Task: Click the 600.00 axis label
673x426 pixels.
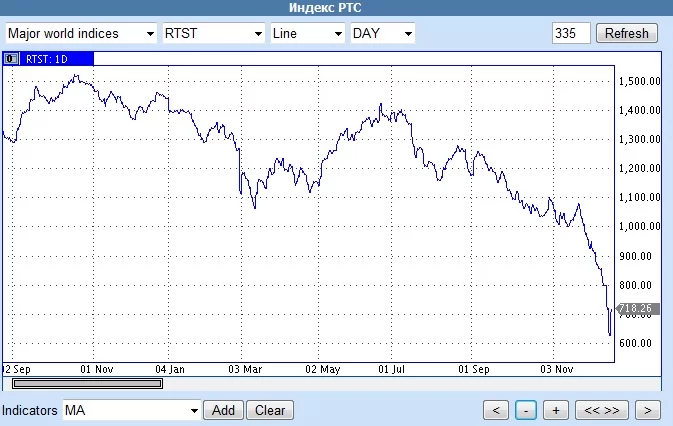Action: tap(635, 343)
